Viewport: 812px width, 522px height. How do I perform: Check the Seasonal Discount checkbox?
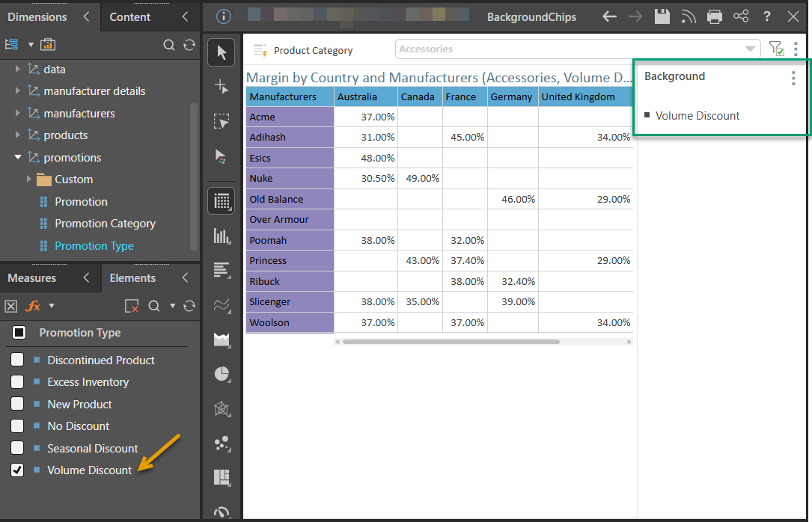[x=17, y=448]
